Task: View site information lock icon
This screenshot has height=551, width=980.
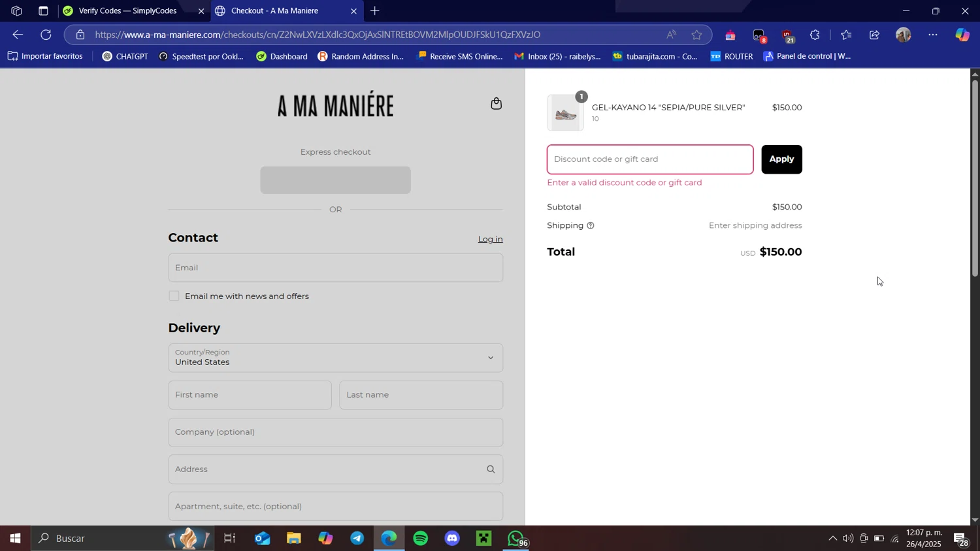Action: point(80,35)
